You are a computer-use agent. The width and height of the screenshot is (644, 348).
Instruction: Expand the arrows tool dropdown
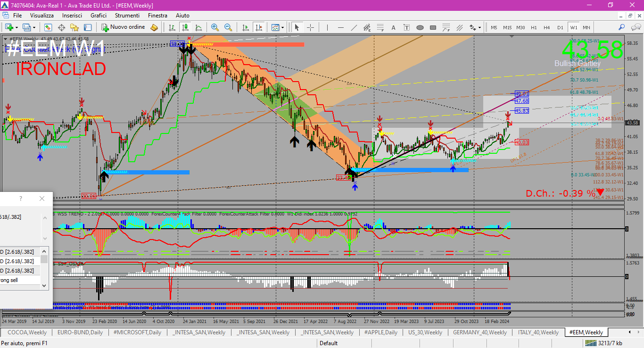(479, 27)
